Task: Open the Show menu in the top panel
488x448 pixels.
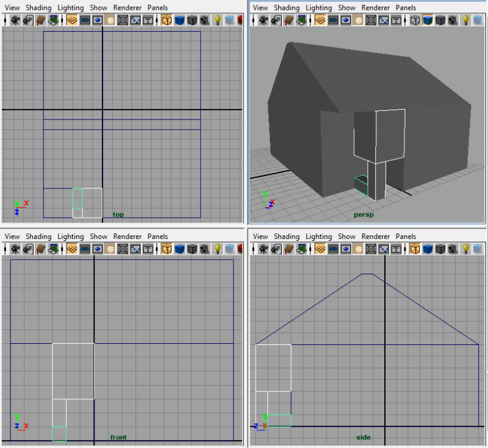Action: pos(98,7)
